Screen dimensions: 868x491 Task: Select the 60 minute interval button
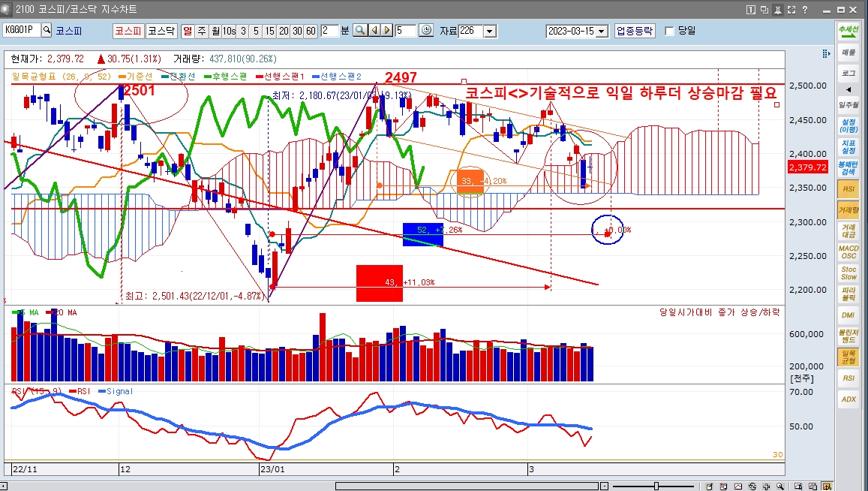click(311, 31)
